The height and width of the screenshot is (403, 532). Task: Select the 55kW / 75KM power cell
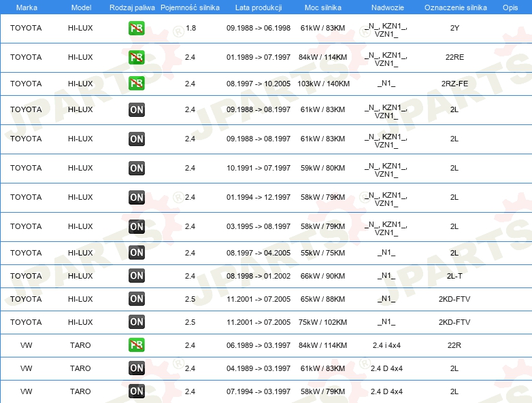pos(322,253)
